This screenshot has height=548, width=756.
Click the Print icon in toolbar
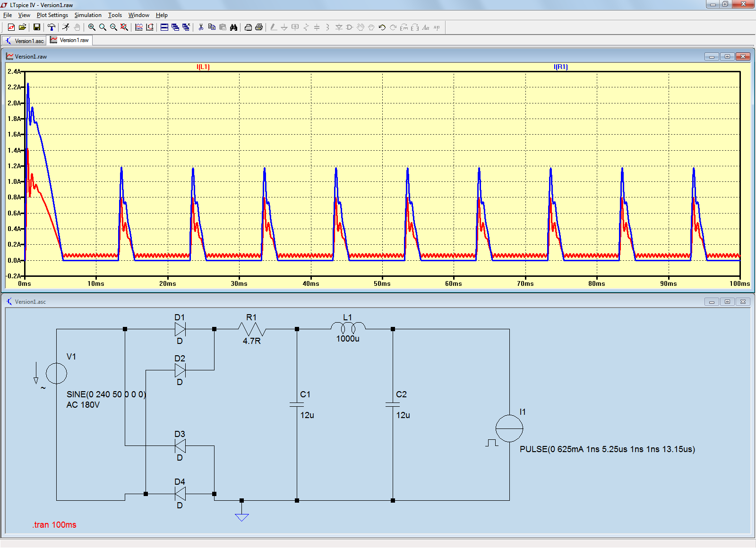[259, 27]
